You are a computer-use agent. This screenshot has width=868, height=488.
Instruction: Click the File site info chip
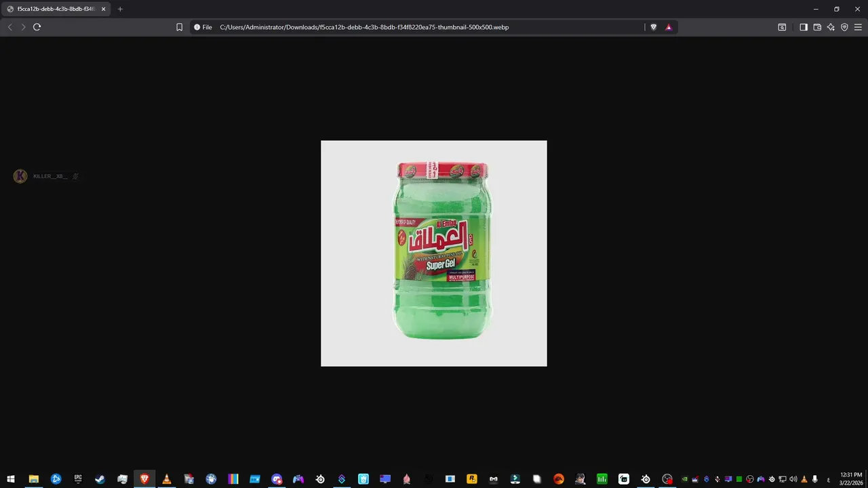203,27
